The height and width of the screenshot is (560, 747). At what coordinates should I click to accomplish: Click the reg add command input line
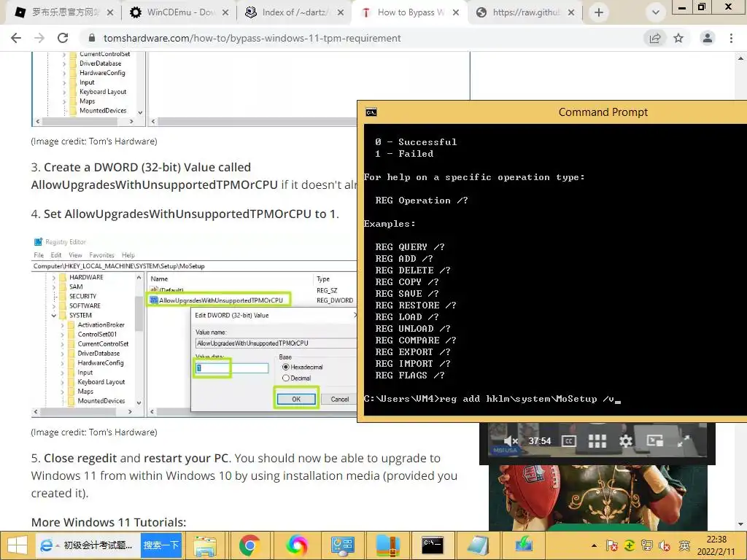pos(492,399)
